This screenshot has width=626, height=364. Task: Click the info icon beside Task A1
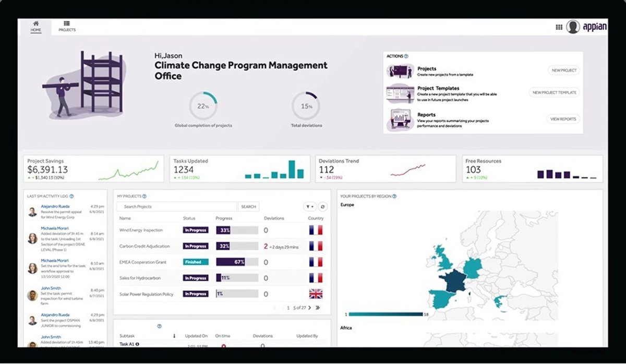click(x=137, y=344)
